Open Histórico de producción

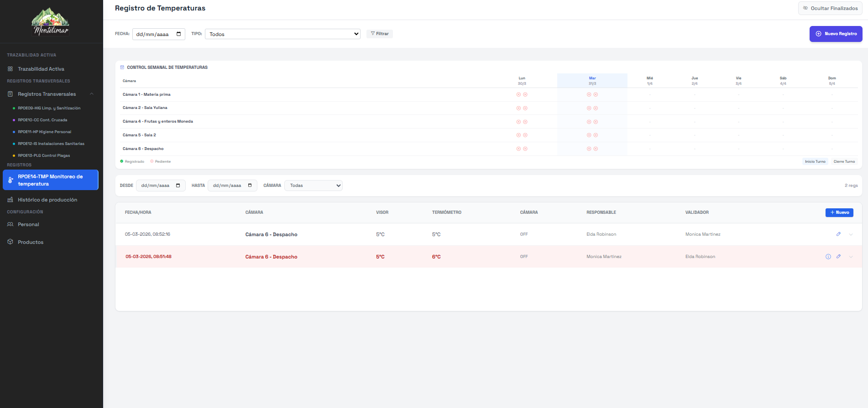coord(47,200)
